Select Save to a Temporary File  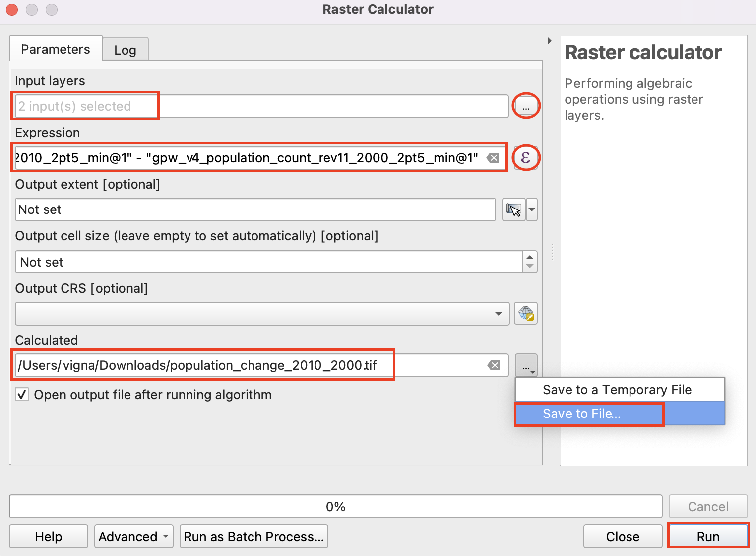[x=617, y=390]
